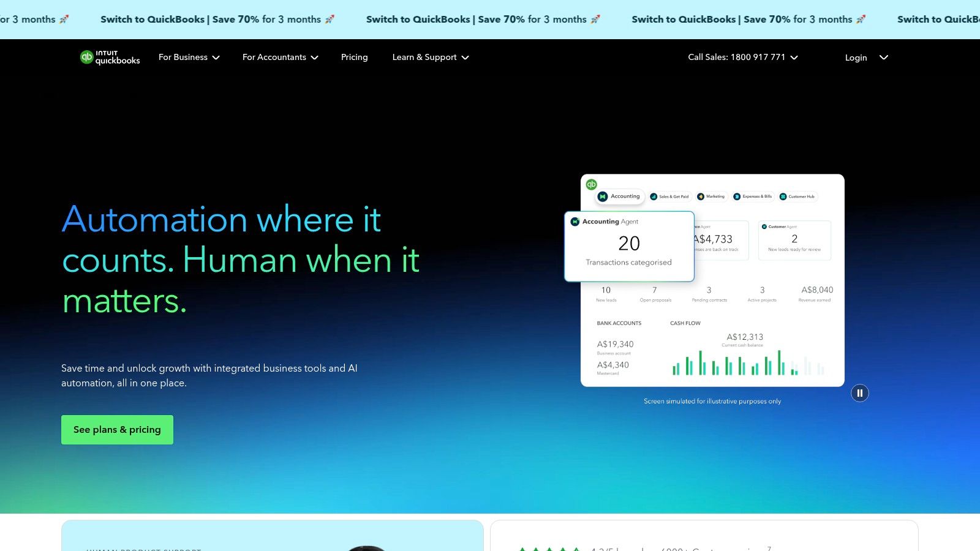Select the Sales & Get Paid icon
This screenshot has width=980, height=551.
coord(654,197)
